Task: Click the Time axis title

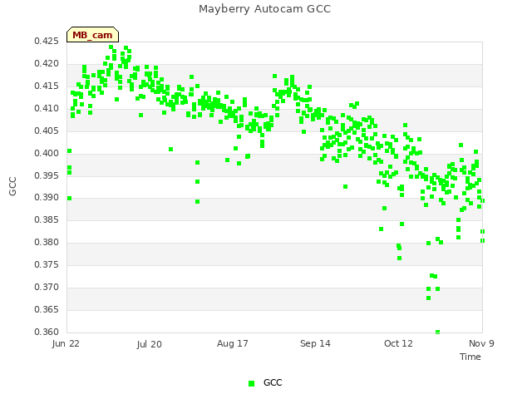Action: [x=470, y=357]
